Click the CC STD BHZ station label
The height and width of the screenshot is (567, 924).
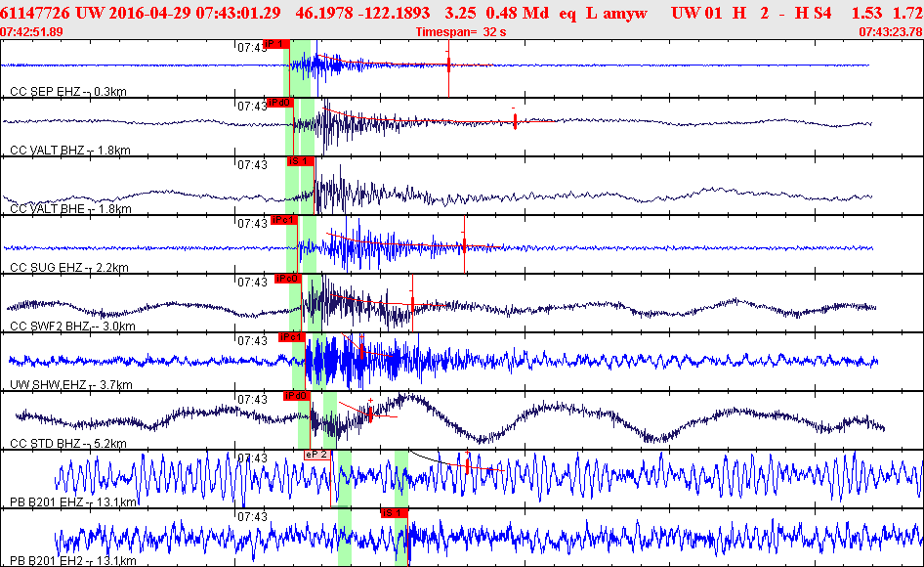point(68,443)
